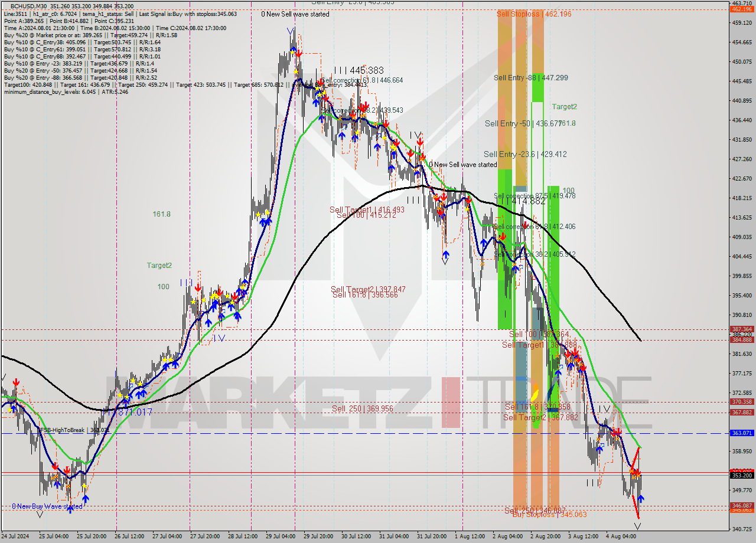Screen dimensions: 756x543
Task: Click the 381.630 value on price scale
Action: point(741,354)
